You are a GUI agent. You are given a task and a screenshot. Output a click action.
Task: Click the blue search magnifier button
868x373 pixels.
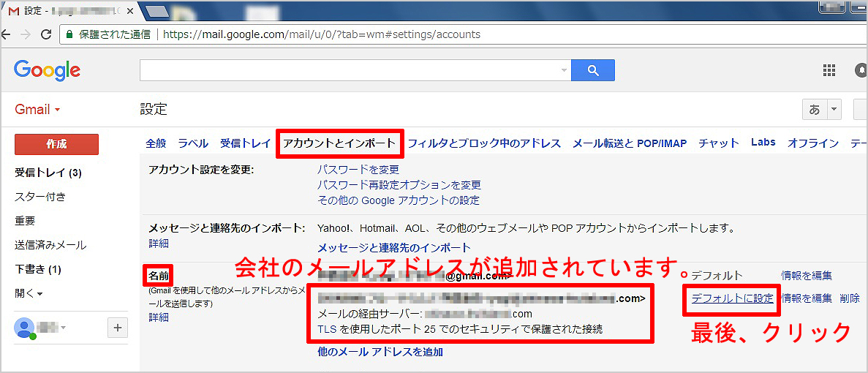point(593,70)
